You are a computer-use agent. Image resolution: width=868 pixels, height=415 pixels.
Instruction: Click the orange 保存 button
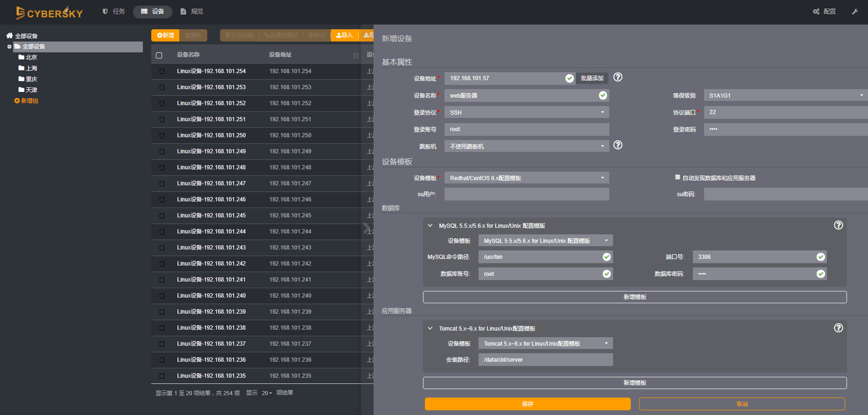(527, 404)
